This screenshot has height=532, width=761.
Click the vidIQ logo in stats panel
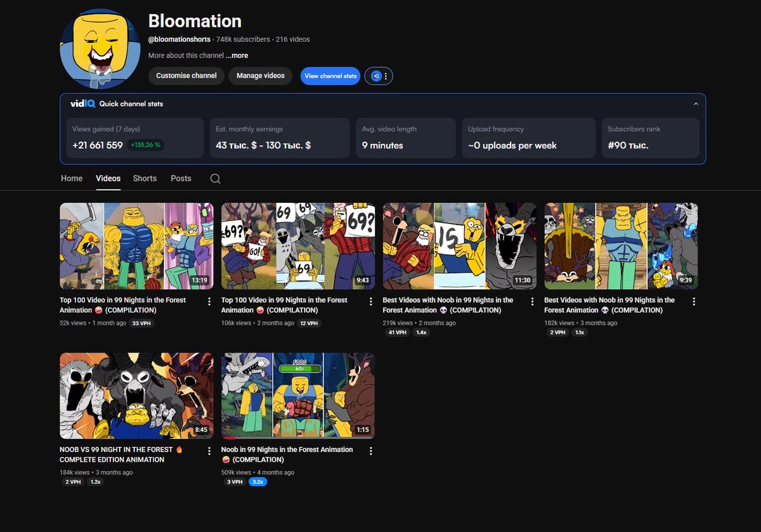82,104
